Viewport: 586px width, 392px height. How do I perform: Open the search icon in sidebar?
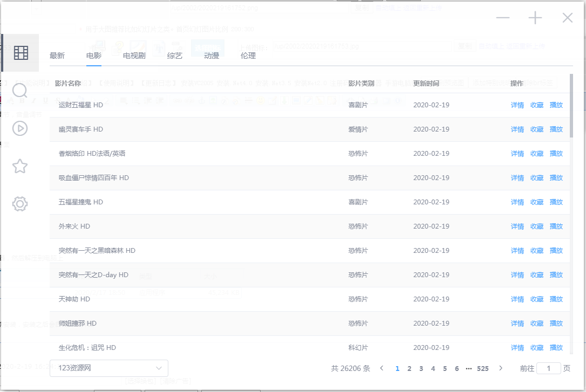point(20,91)
